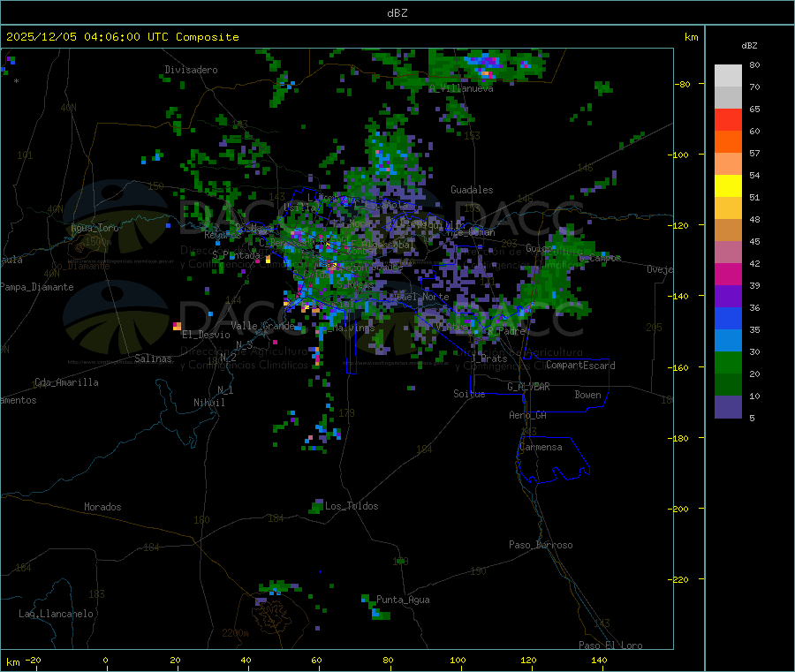Screen dimensions: 795x672
Task: Select the slate purple 5-10 dBZ legend band
Action: coord(728,407)
